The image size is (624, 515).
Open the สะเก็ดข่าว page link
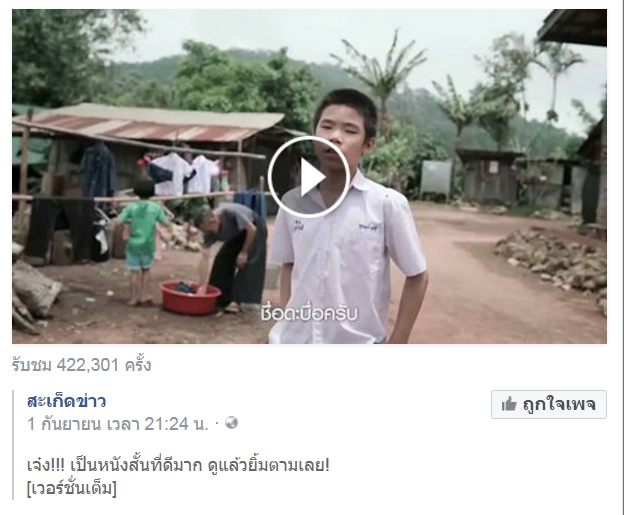66,401
